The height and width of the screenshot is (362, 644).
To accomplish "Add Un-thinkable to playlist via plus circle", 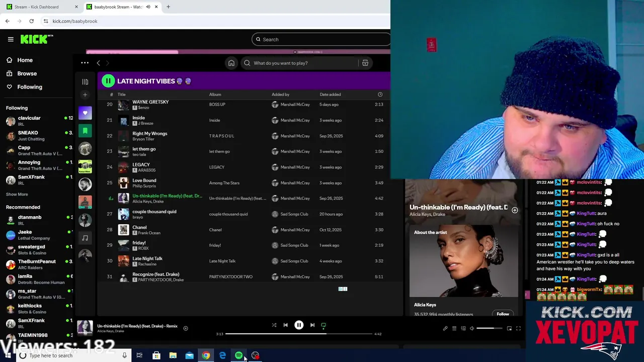I will tap(515, 210).
